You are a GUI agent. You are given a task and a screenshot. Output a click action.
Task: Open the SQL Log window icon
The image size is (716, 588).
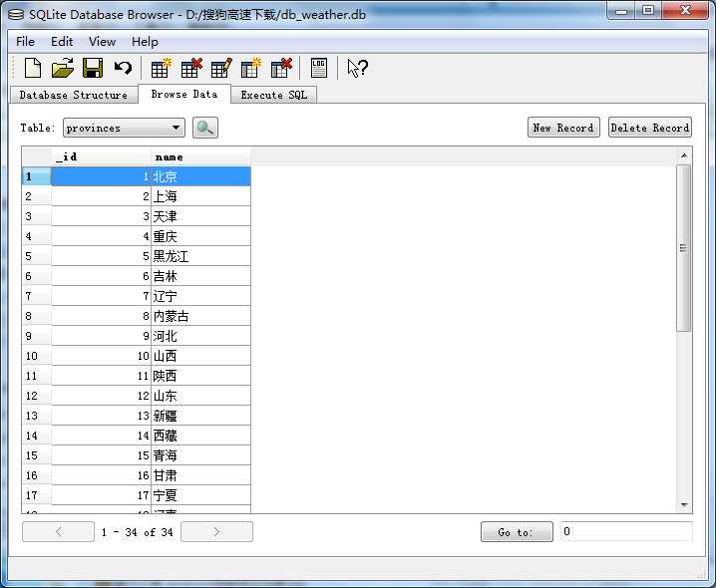pyautogui.click(x=319, y=69)
